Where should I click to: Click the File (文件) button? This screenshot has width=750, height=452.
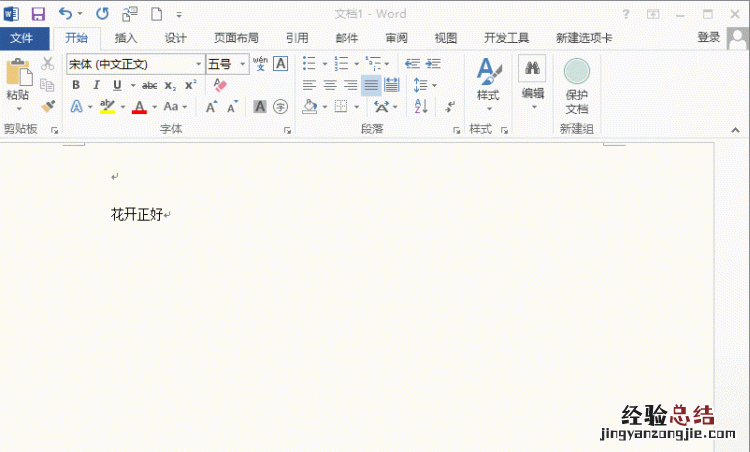(24, 38)
